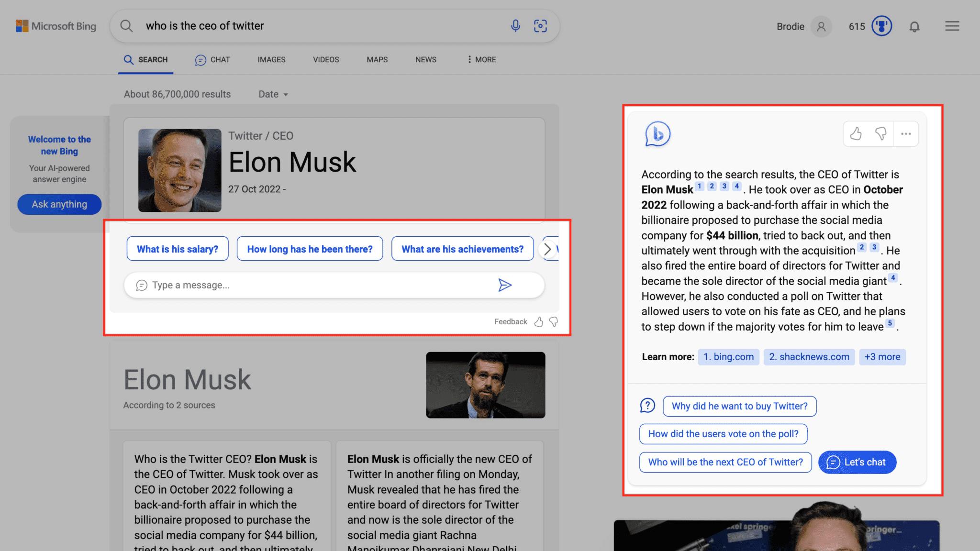Viewport: 980px width, 551px height.
Task: Give thumbs up feedback on the answer card
Action: tap(539, 321)
